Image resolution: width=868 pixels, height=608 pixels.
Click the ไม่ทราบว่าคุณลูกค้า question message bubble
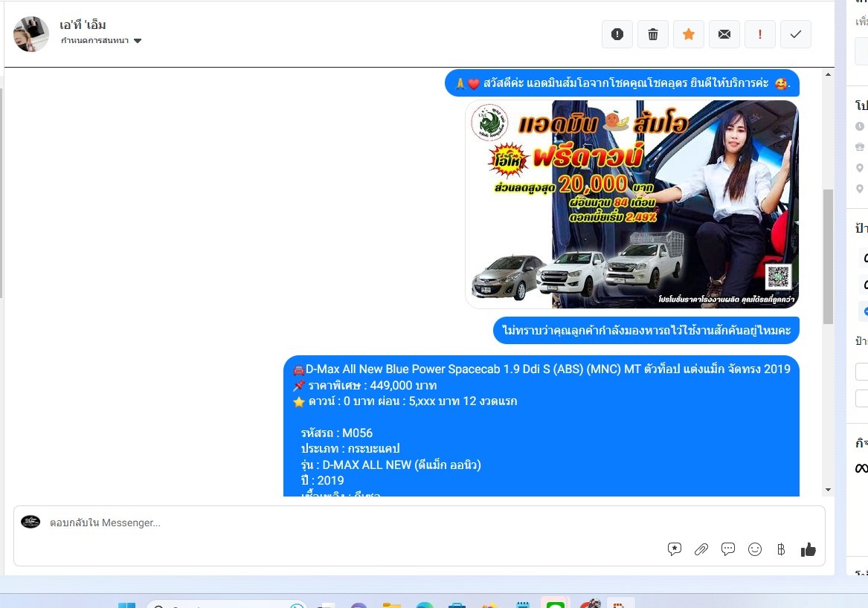pyautogui.click(x=646, y=330)
